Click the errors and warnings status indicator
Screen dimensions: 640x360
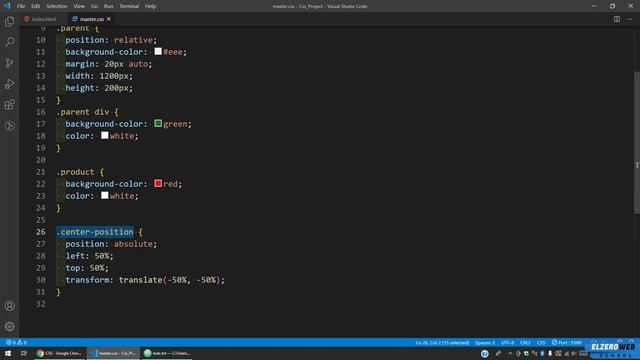click(x=16, y=342)
